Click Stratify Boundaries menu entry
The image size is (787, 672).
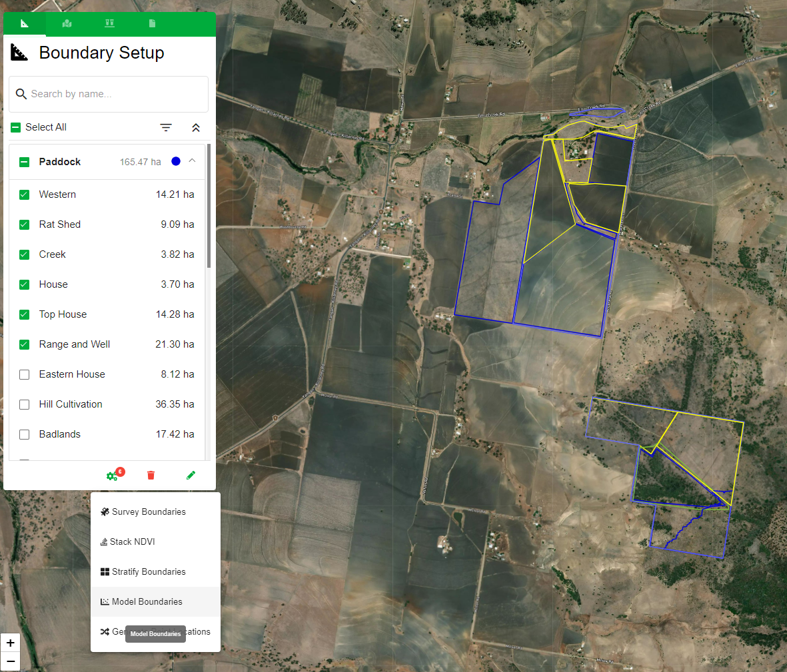(149, 571)
